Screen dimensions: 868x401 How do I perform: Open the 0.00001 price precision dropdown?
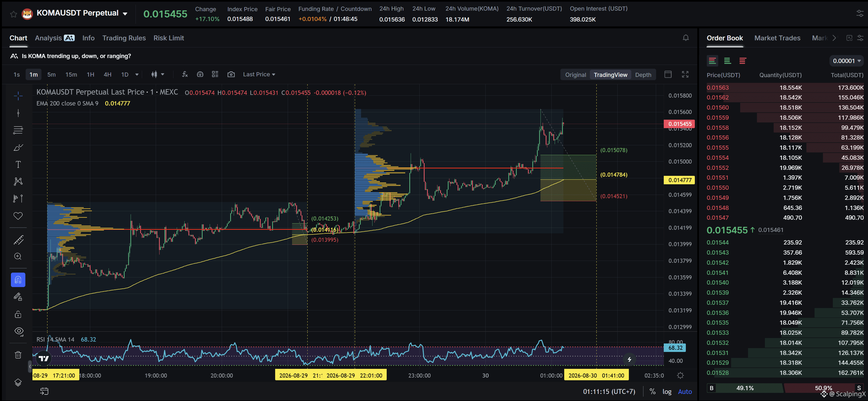(846, 61)
